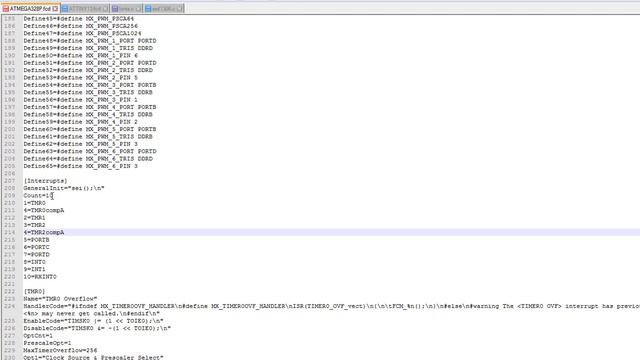The height and width of the screenshot is (360, 640).
Task: Click the PrescaleOpt=1 line
Action: tap(47, 343)
